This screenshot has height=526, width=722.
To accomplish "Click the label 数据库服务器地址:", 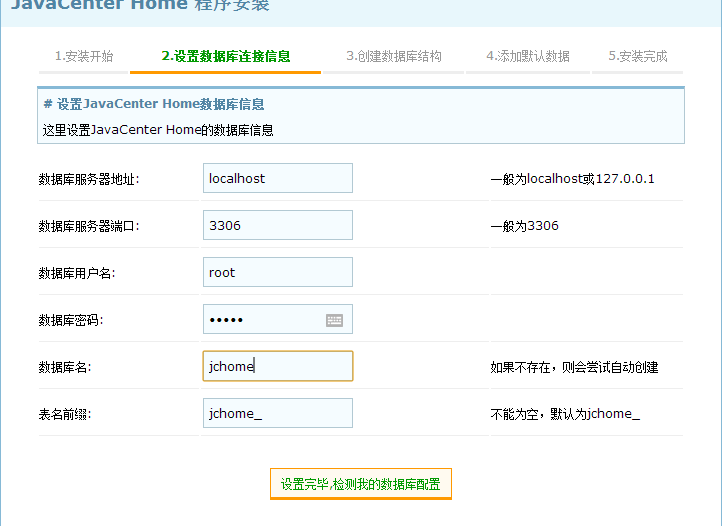I will (89, 179).
